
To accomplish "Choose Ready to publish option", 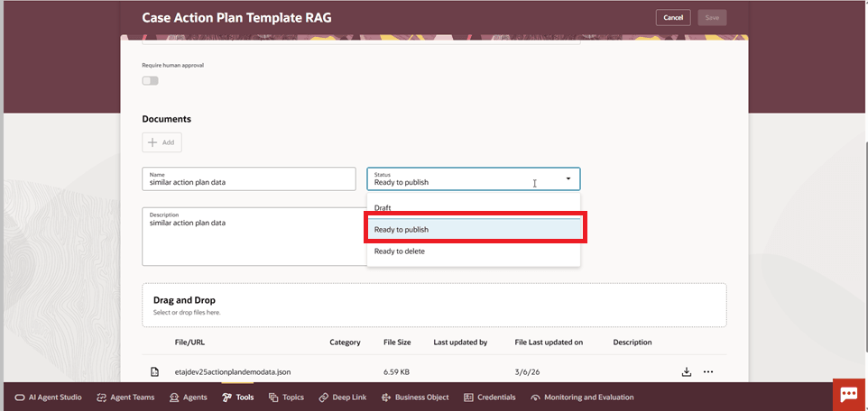I will pyautogui.click(x=474, y=230).
